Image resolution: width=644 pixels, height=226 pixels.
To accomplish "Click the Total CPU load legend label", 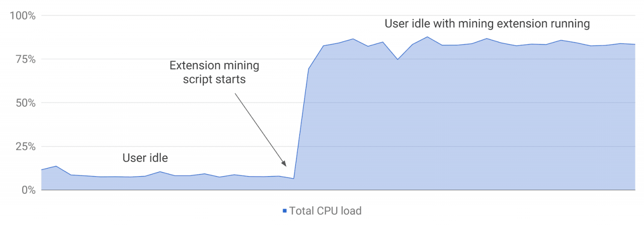I will click(x=325, y=211).
